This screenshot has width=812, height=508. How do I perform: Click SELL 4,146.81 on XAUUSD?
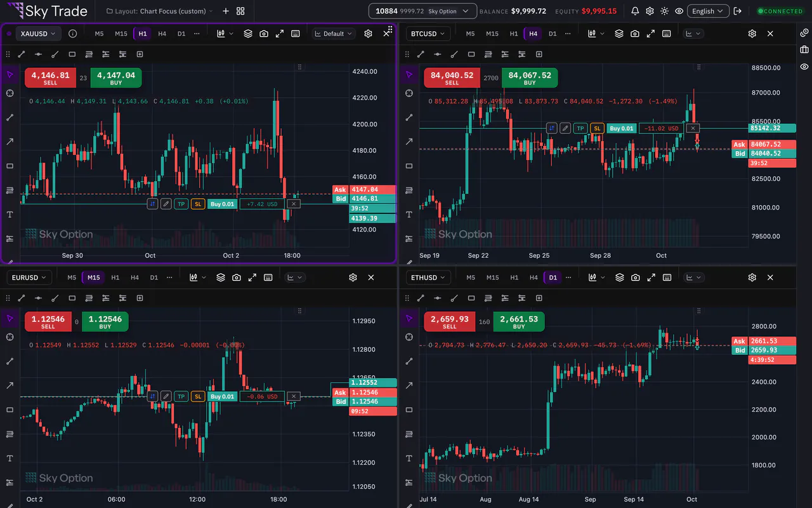[x=50, y=78]
